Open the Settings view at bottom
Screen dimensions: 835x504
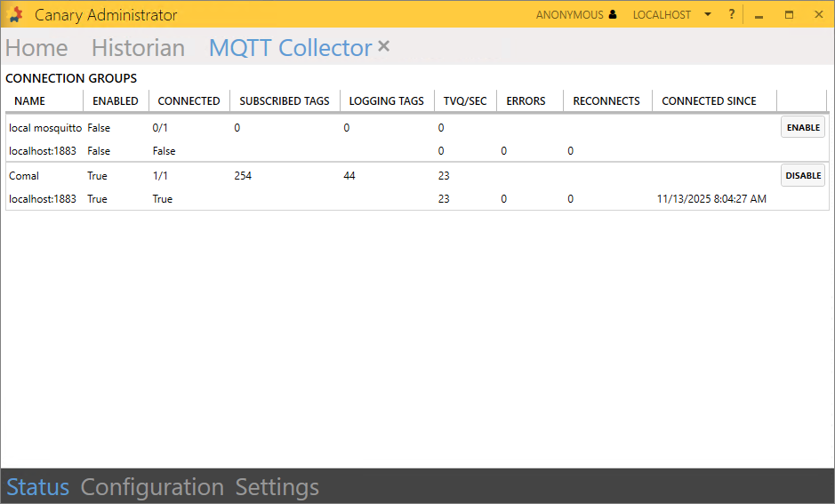pos(277,487)
